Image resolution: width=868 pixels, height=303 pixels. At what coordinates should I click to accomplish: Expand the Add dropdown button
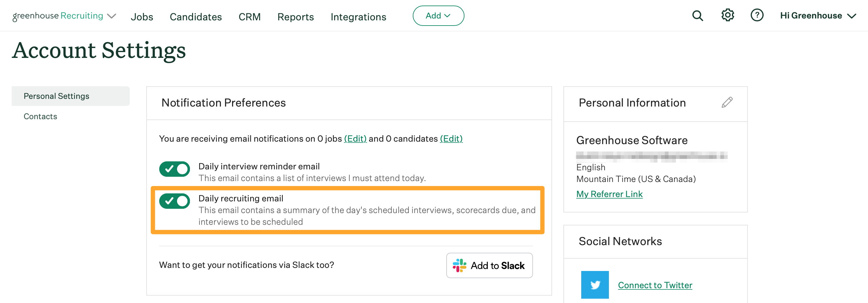[438, 15]
